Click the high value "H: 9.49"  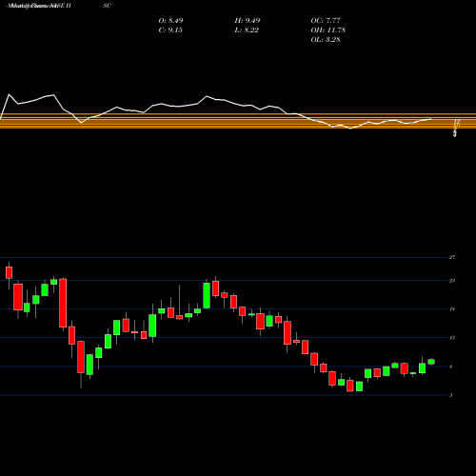(248, 21)
